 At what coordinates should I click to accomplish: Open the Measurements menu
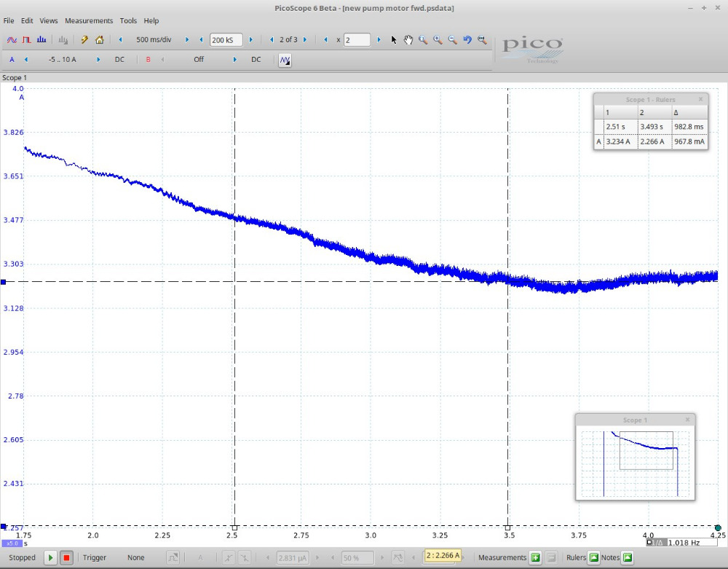(x=89, y=21)
